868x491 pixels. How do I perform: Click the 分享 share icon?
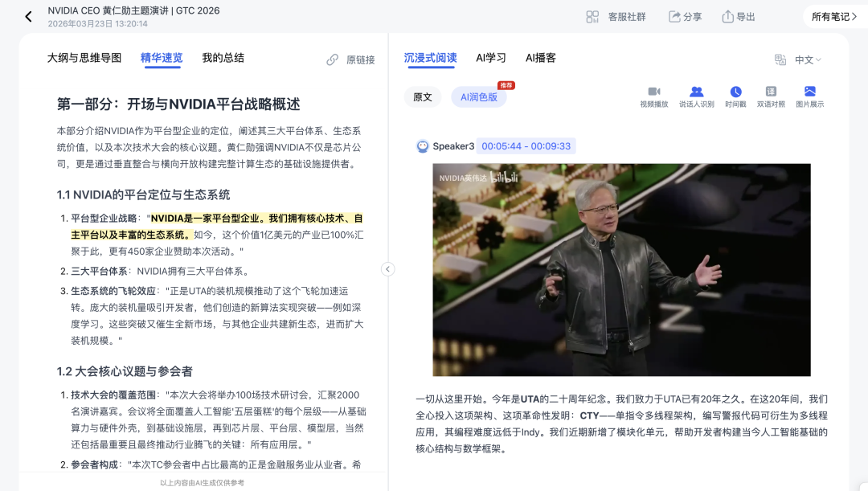[x=674, y=17]
